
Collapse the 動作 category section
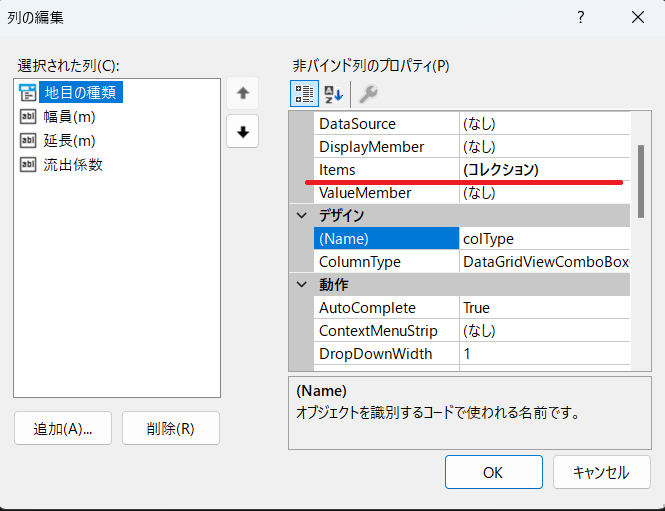(x=301, y=285)
